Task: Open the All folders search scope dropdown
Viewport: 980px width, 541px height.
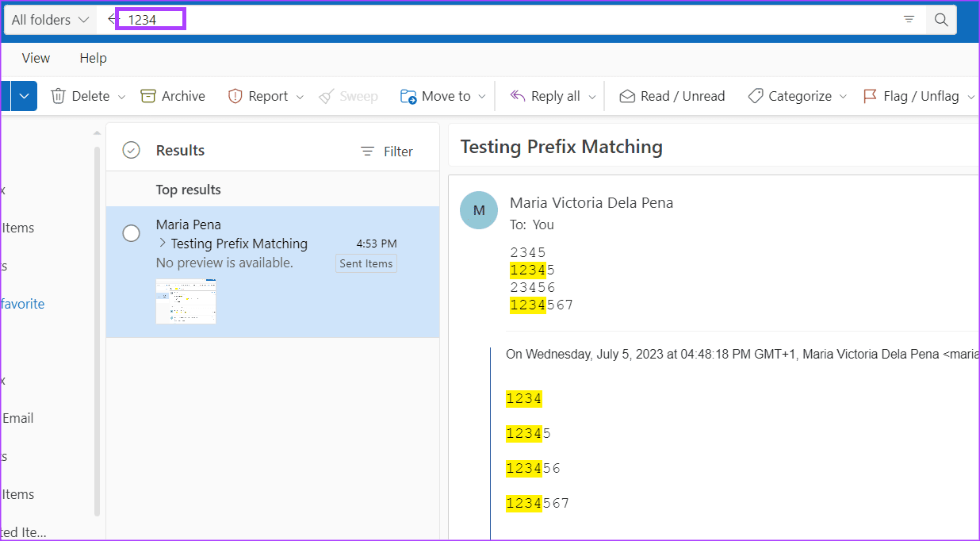Action: 50,20
